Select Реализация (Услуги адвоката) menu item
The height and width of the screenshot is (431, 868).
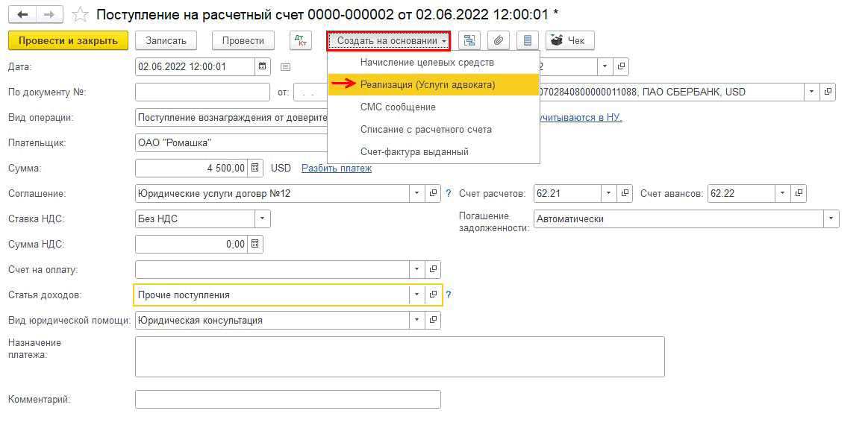tap(427, 84)
